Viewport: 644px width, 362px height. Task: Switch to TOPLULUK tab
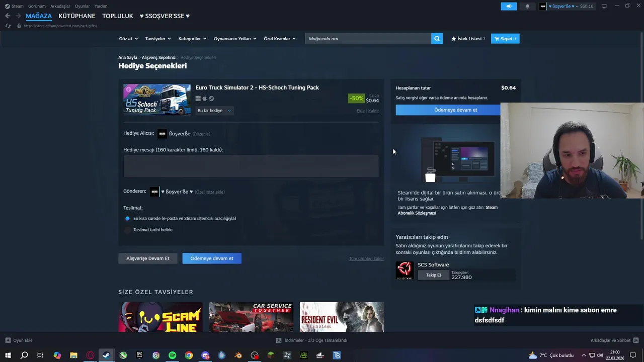click(118, 16)
